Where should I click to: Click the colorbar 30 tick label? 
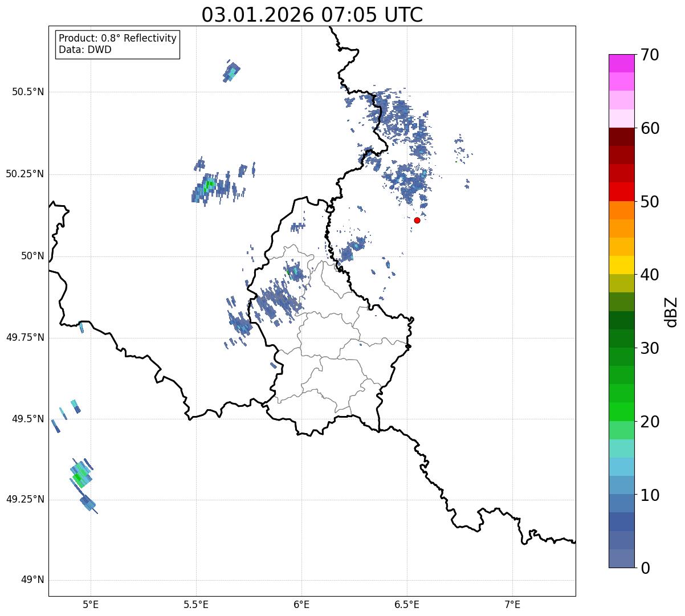pyautogui.click(x=650, y=348)
